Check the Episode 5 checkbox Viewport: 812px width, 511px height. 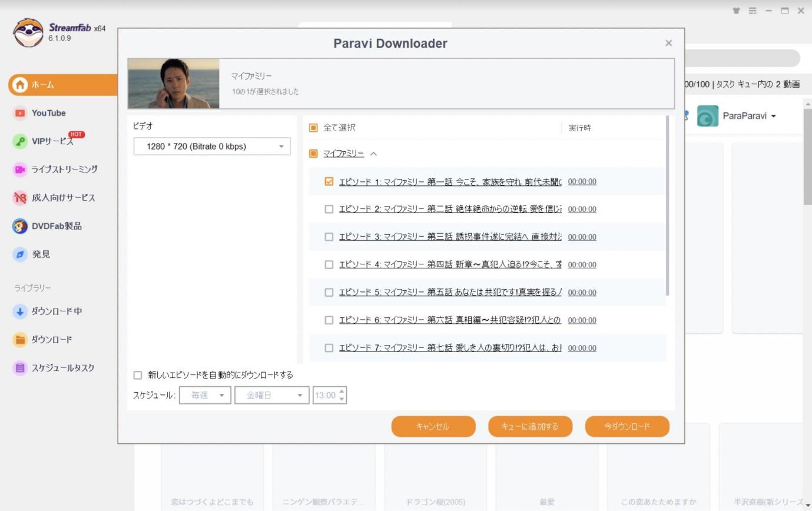329,292
